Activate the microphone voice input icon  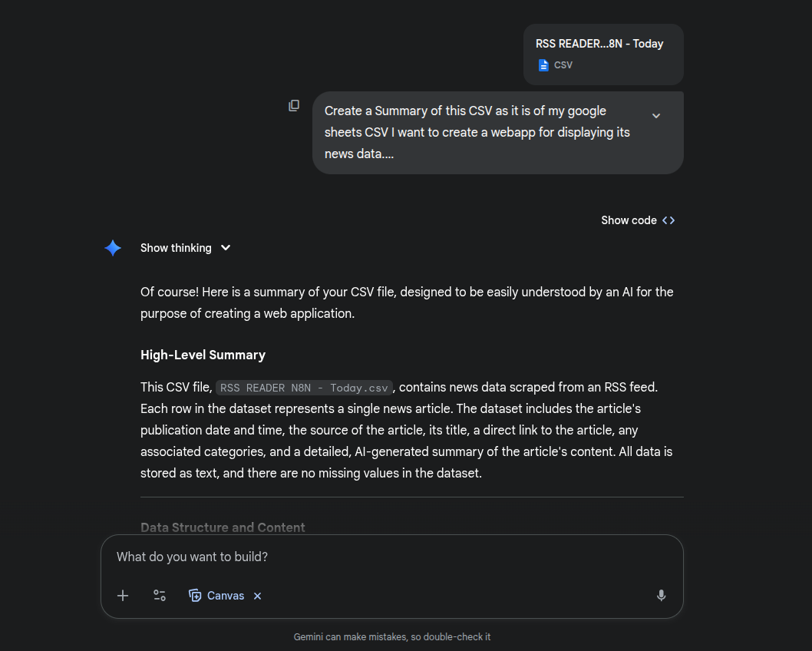click(661, 596)
